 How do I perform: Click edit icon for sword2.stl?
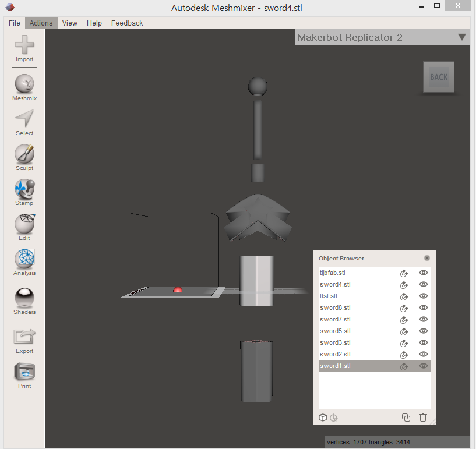[x=404, y=354]
